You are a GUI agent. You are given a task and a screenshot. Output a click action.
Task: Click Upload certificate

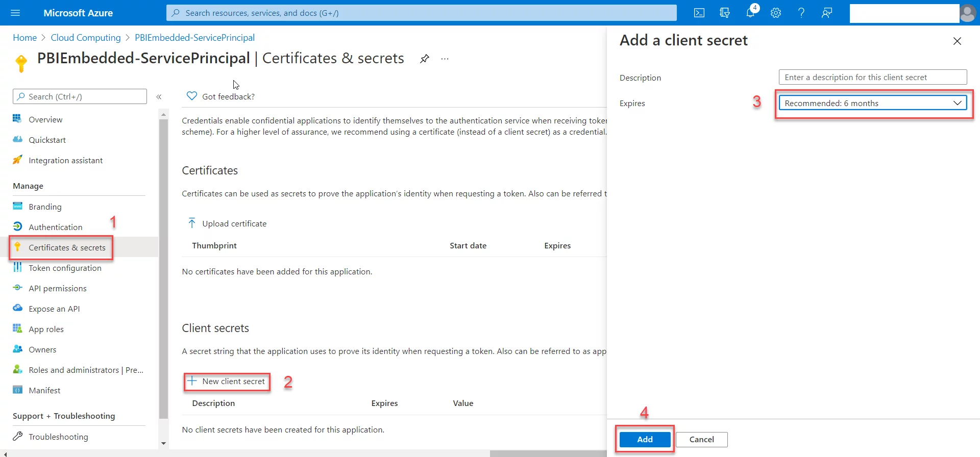point(234,223)
